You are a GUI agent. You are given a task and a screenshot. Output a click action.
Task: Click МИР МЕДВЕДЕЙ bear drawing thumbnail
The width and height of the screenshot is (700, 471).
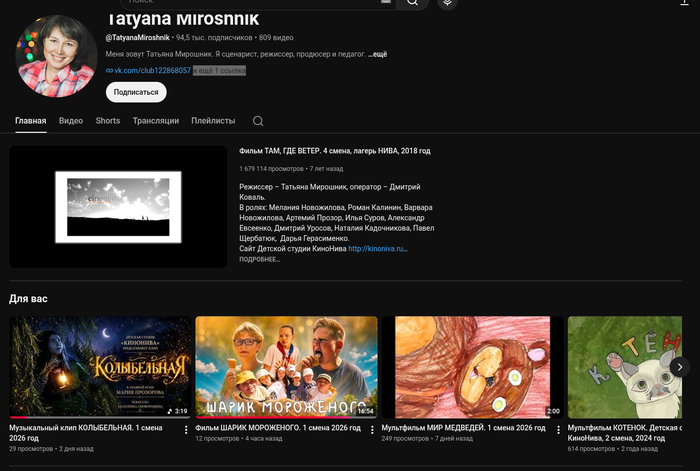point(472,367)
